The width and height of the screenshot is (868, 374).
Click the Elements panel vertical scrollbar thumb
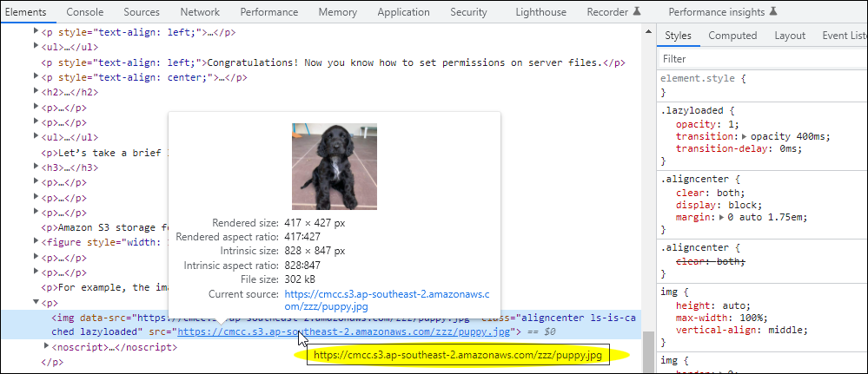[x=647, y=351]
